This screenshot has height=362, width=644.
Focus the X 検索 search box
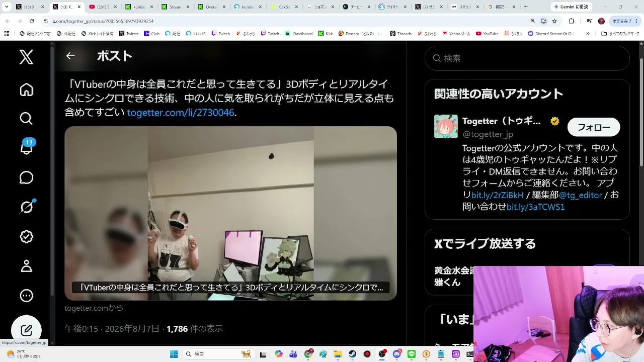527,58
